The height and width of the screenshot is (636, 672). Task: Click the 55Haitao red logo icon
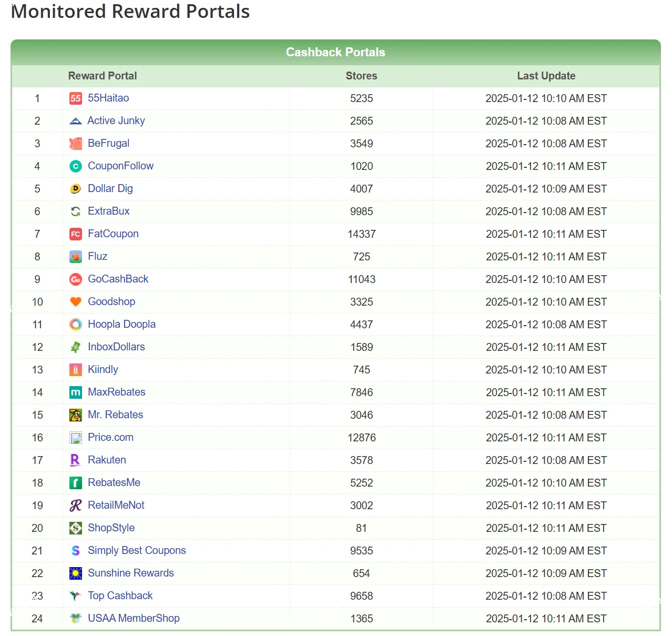76,98
